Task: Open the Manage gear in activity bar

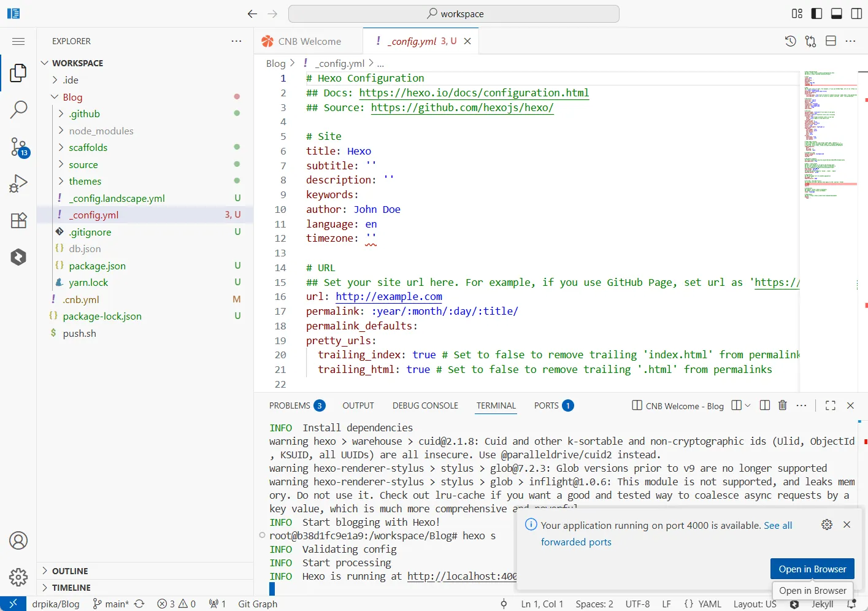Action: click(18, 577)
